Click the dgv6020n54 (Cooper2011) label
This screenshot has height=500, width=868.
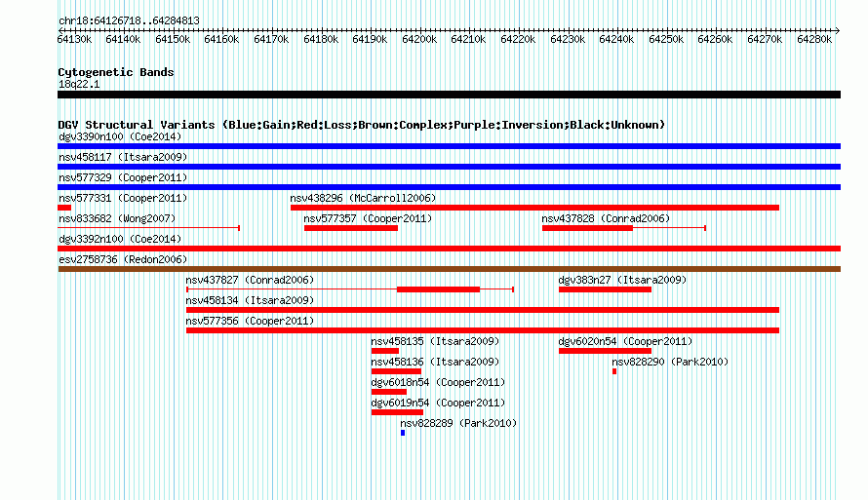[x=625, y=341]
